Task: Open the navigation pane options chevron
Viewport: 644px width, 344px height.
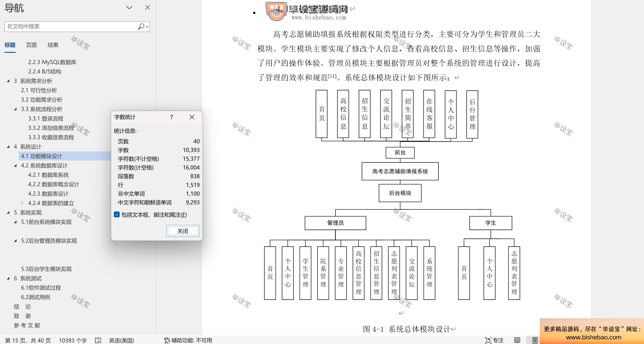Action: click(129, 8)
